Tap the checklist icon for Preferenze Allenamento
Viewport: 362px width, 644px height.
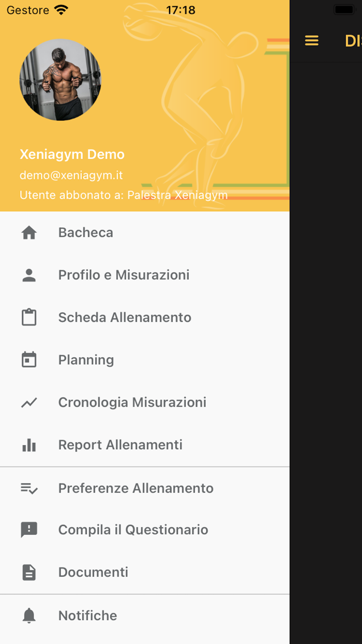pyautogui.click(x=29, y=488)
